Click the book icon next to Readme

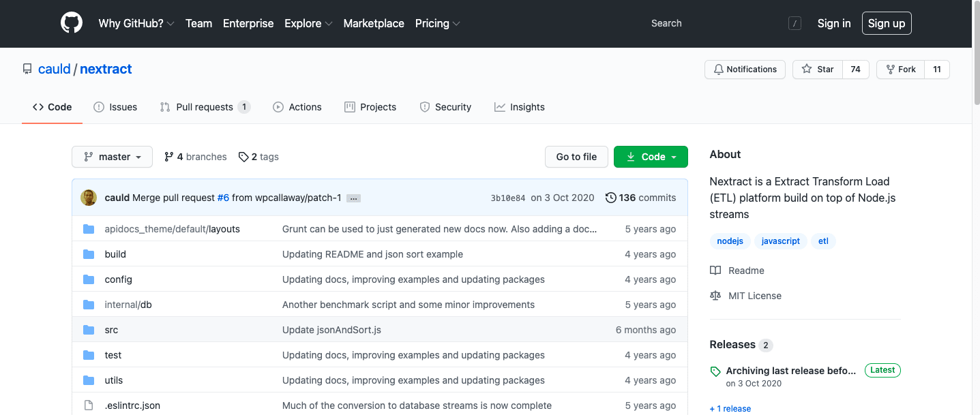click(715, 271)
